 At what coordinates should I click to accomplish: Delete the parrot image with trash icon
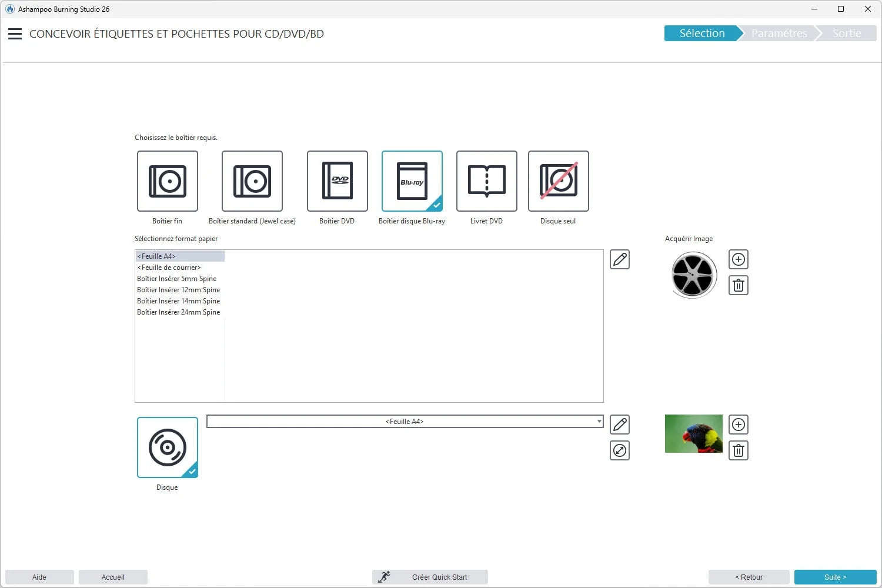tap(739, 450)
